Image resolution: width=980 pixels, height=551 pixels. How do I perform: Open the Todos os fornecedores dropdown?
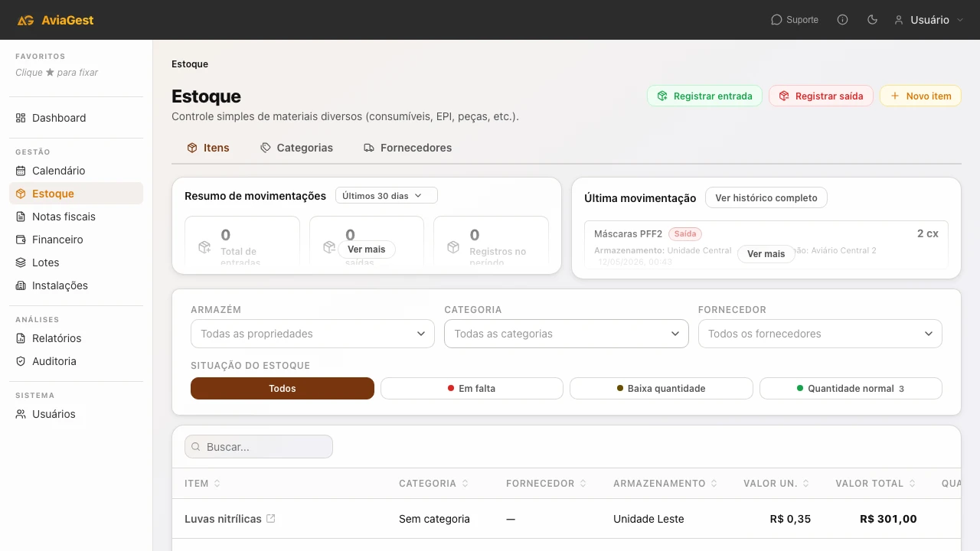pyautogui.click(x=820, y=334)
